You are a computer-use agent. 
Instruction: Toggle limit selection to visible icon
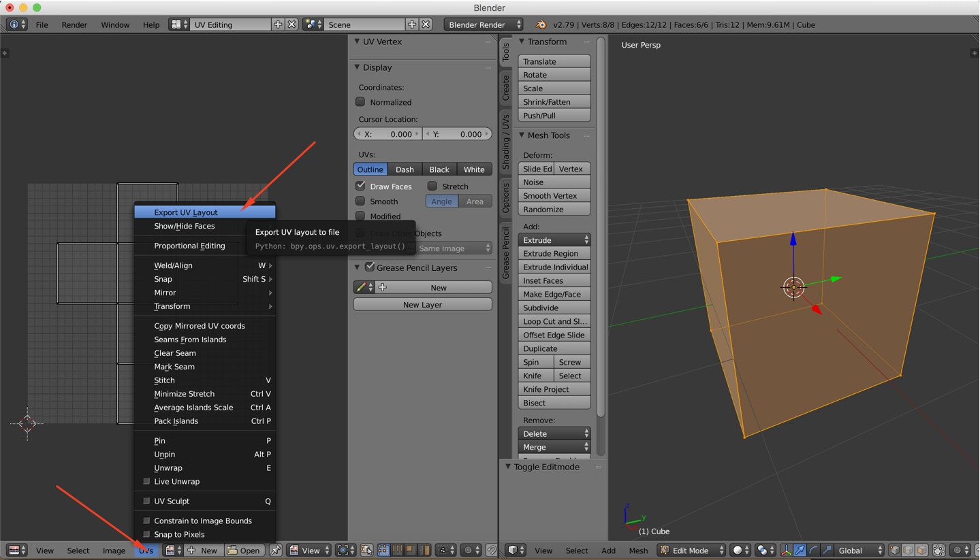[x=939, y=550]
